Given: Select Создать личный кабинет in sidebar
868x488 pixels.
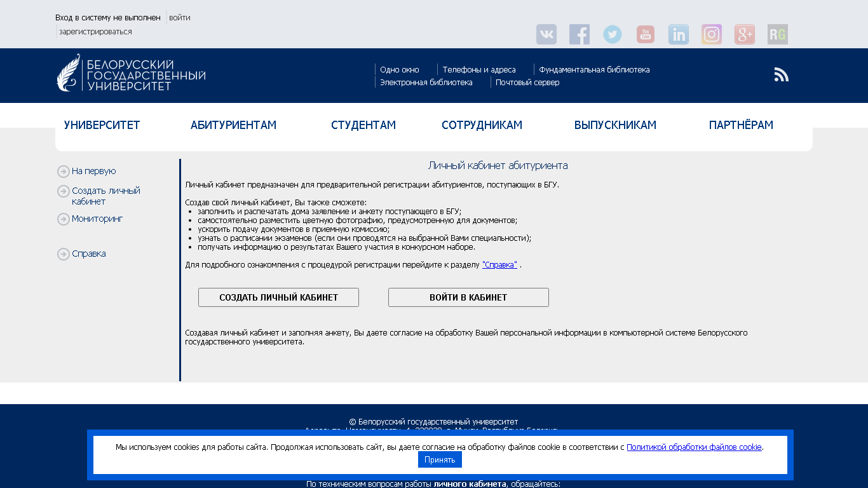Looking at the screenshot, I should (106, 196).
